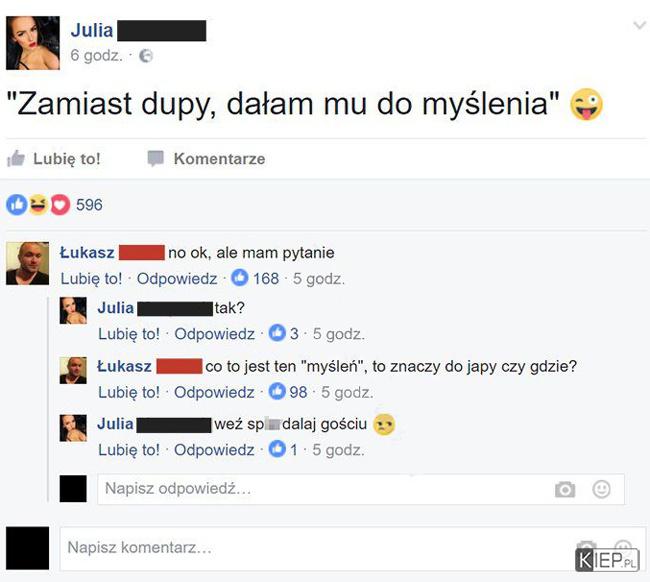Click the red heart love reaction icon
The height and width of the screenshot is (582, 650).
coord(61,205)
